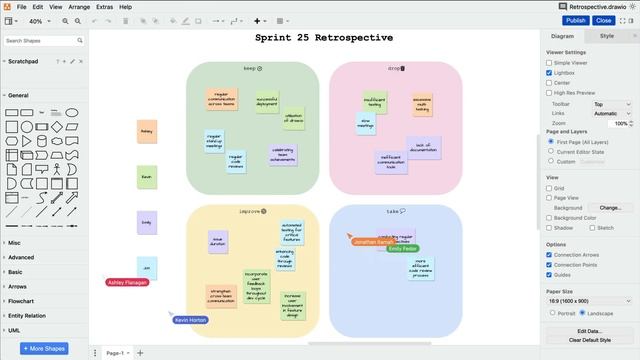Switch to the Style tab
Viewport: 640px width, 360px height.
607,36
